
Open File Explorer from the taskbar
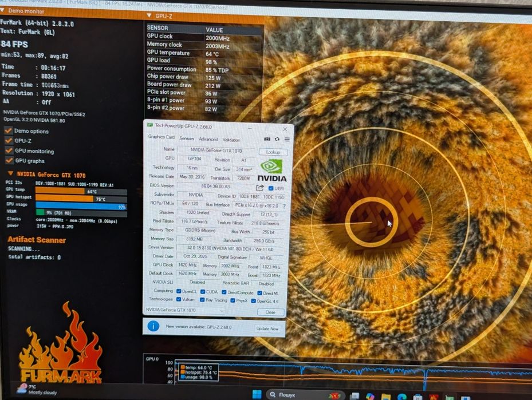tap(386, 397)
